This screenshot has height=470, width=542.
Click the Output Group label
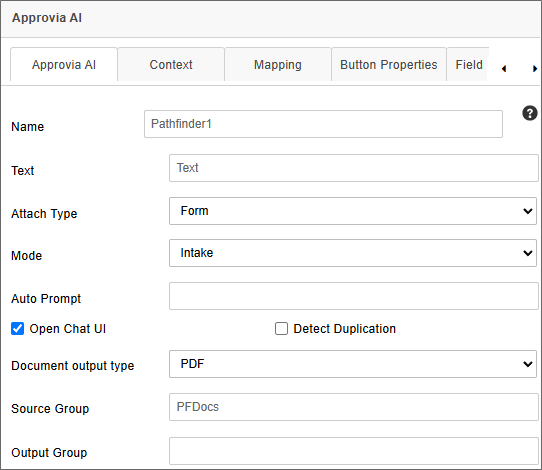(x=49, y=452)
